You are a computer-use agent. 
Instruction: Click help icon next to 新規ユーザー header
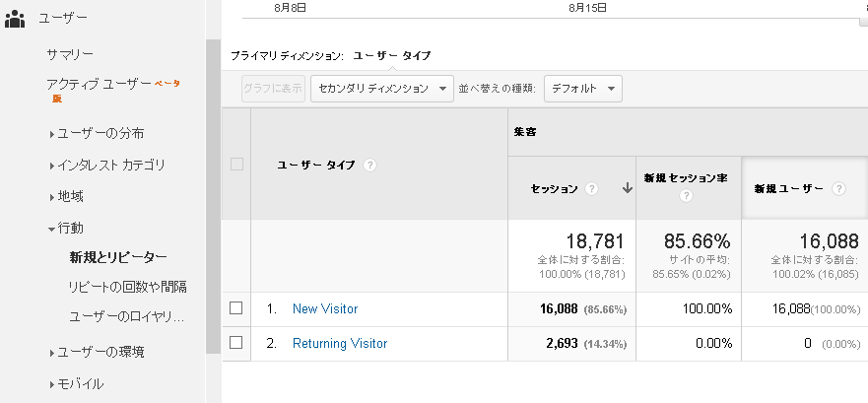click(x=838, y=189)
